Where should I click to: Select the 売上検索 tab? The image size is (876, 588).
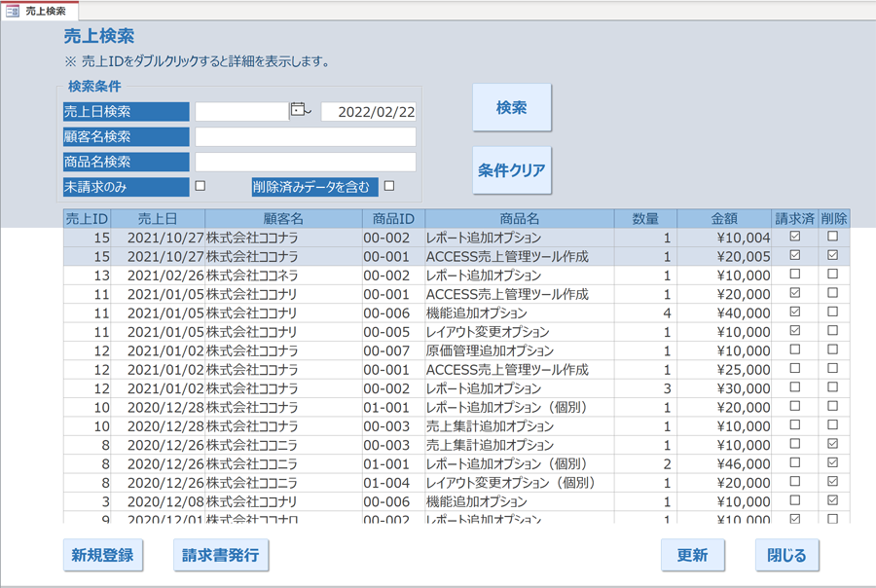coord(40,11)
